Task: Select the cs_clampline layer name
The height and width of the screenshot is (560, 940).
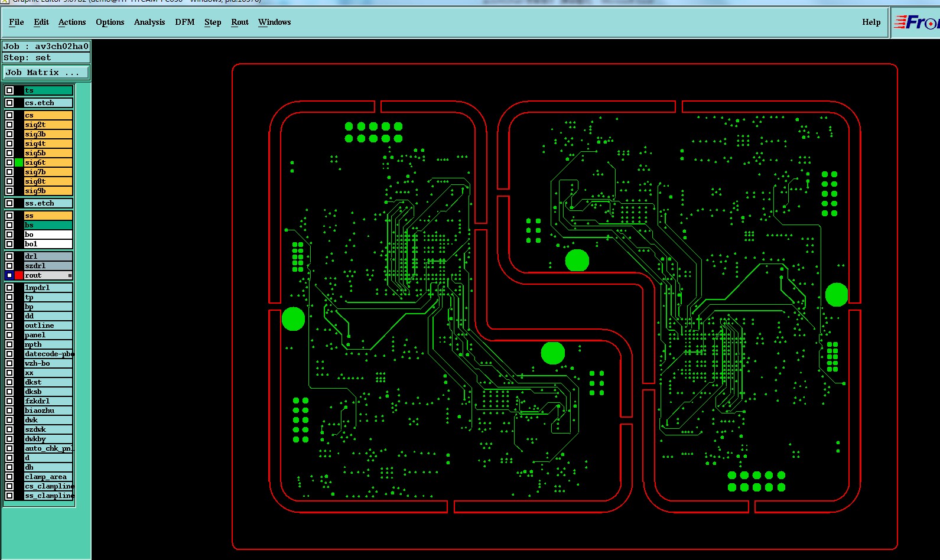Action: click(48, 486)
